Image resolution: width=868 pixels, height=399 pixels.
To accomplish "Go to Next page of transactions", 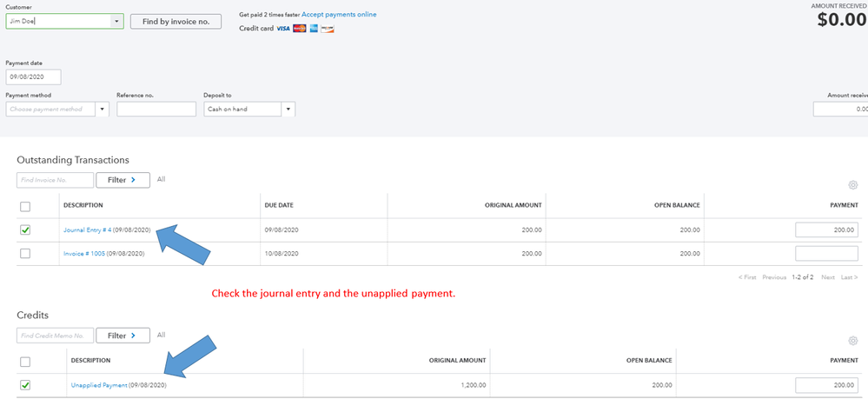I will click(x=827, y=277).
